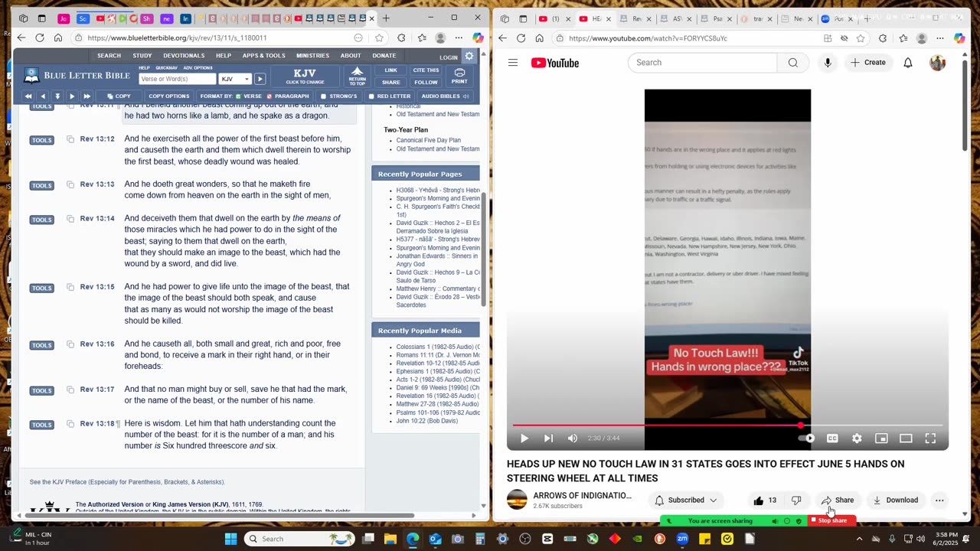The height and width of the screenshot is (551, 980).
Task: Click the Cite This button
Action: (x=426, y=70)
